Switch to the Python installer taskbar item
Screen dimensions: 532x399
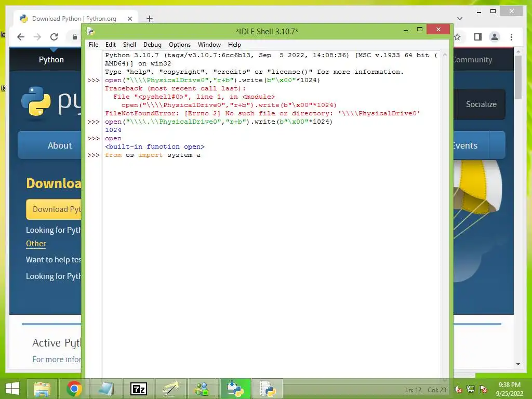point(235,389)
